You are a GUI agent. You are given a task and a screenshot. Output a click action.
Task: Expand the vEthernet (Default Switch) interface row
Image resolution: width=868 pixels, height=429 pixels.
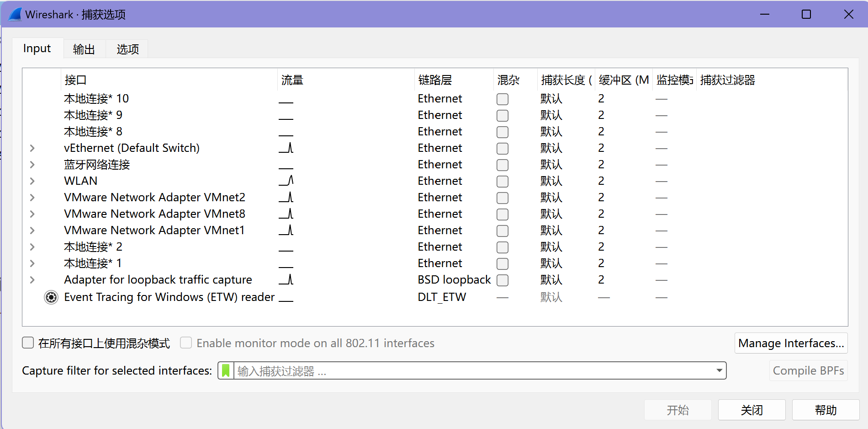click(x=32, y=148)
